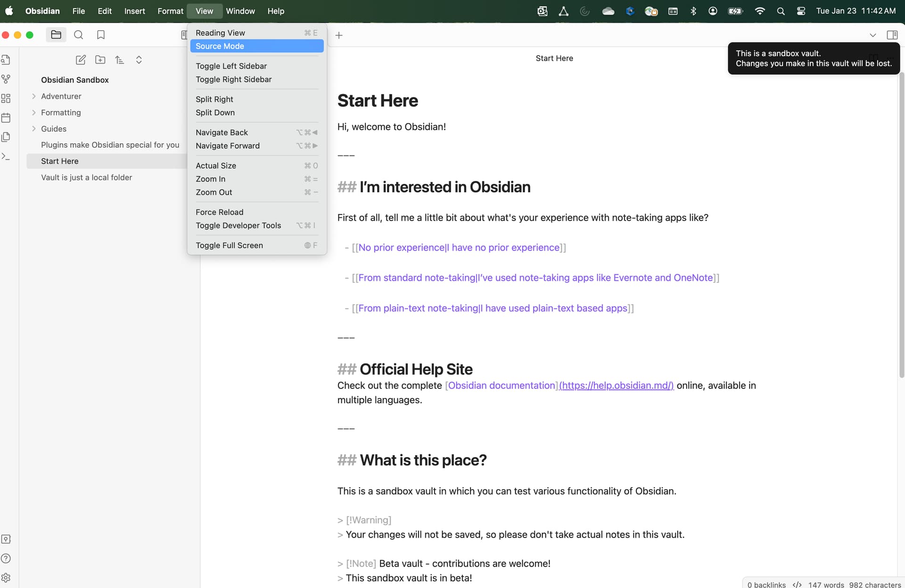The height and width of the screenshot is (588, 905).
Task: Open the command palette ribbon icon
Action: [x=6, y=156]
